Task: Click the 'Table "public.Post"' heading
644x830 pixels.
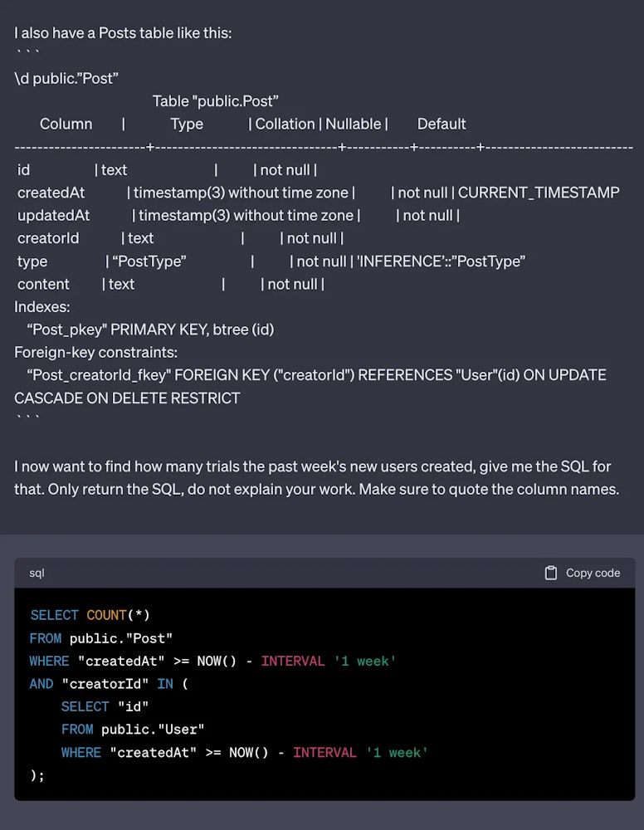Action: [216, 101]
